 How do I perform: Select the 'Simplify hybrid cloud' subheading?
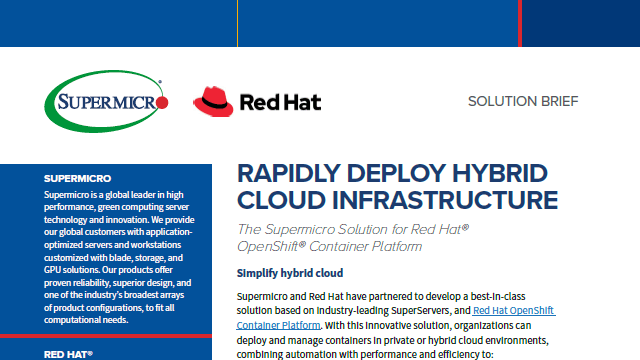pos(290,273)
